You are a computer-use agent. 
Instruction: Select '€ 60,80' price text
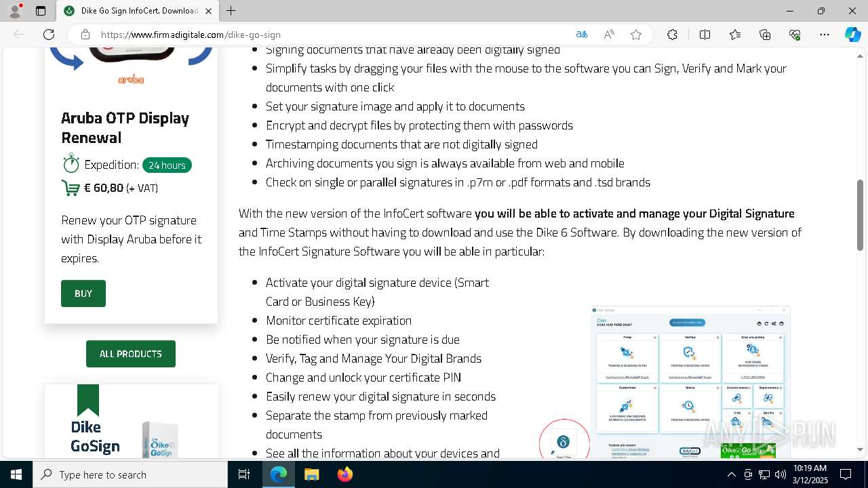point(104,188)
